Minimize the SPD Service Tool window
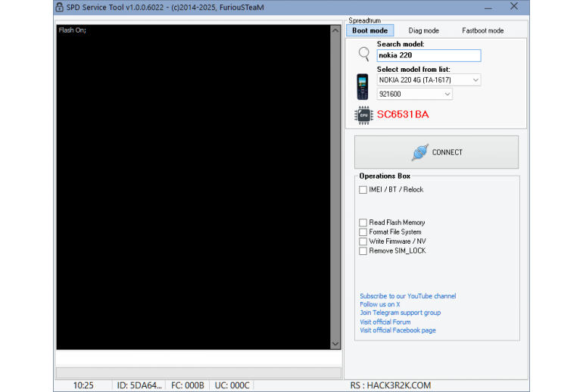 pos(488,7)
